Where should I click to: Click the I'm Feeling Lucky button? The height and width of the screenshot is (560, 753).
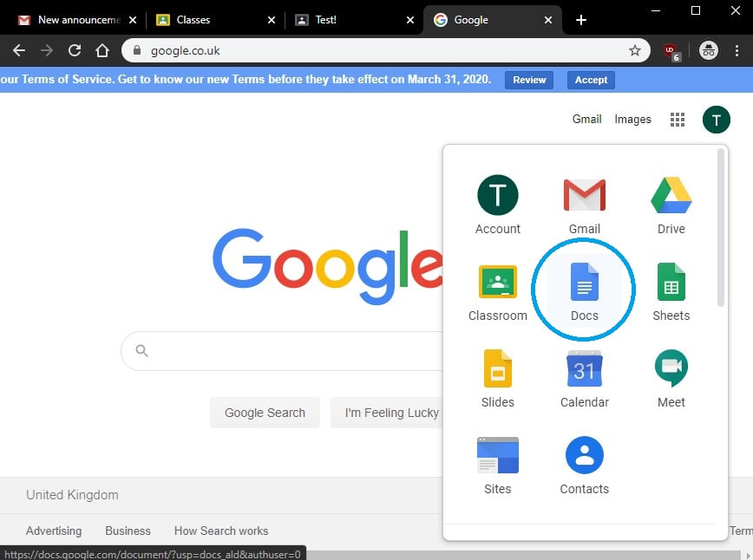click(x=390, y=413)
